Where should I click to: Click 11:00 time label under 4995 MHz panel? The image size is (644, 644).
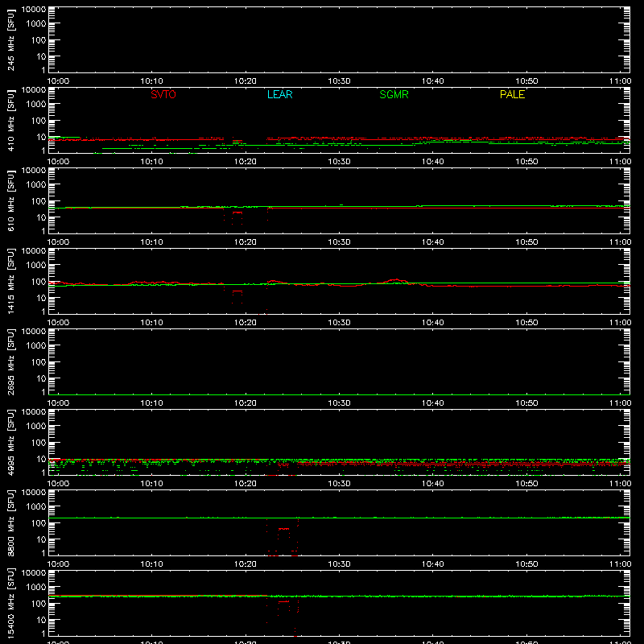(x=620, y=484)
